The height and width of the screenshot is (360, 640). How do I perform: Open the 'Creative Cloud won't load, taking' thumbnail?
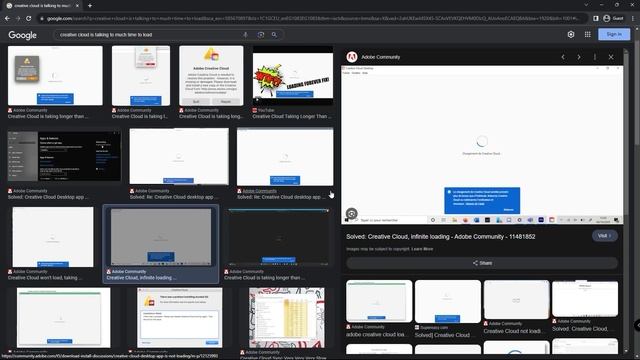coord(53,237)
